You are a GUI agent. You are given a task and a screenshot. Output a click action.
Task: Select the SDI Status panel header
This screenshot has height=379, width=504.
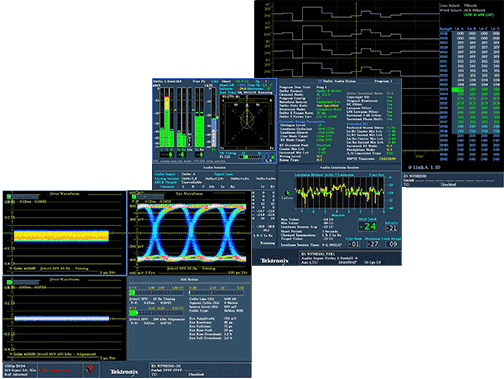189,279
